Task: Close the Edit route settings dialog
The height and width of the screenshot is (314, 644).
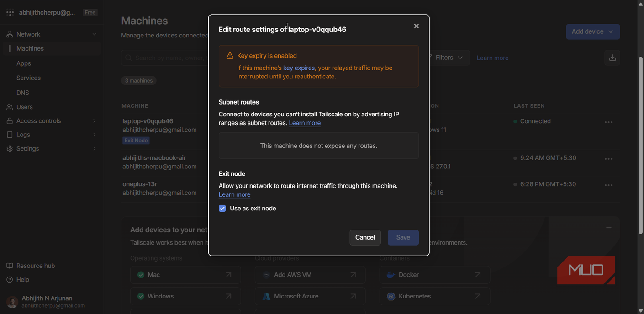Action: (416, 26)
